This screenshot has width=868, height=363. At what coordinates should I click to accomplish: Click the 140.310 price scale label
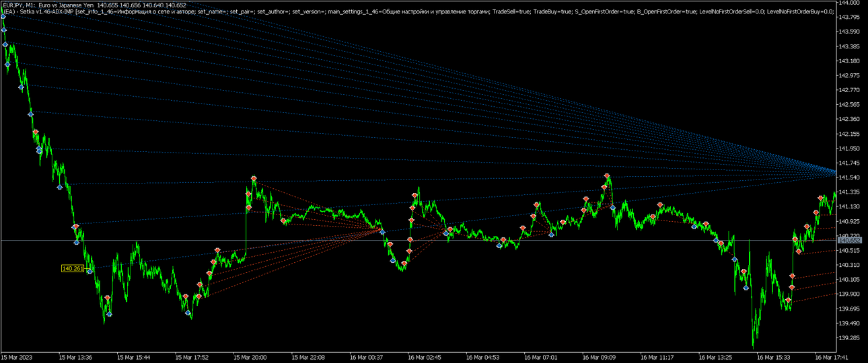pos(850,265)
